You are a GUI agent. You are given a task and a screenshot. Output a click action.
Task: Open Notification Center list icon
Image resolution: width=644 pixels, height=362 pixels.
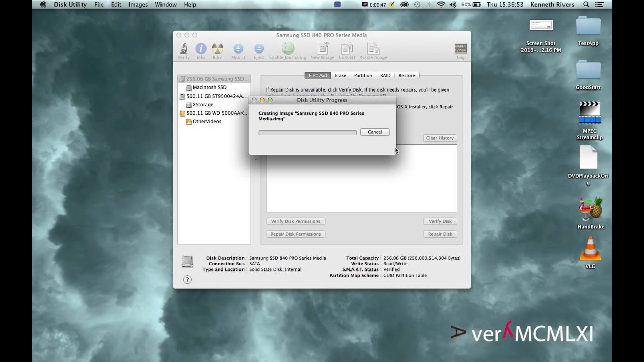(599, 5)
